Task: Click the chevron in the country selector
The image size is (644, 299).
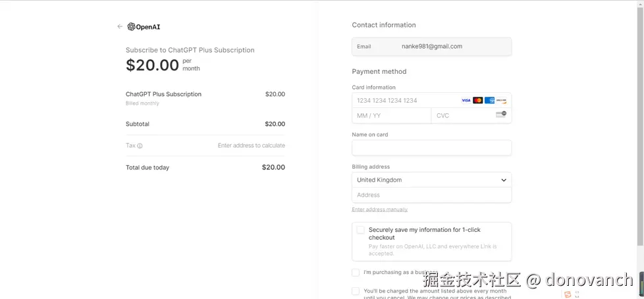Action: (x=504, y=180)
